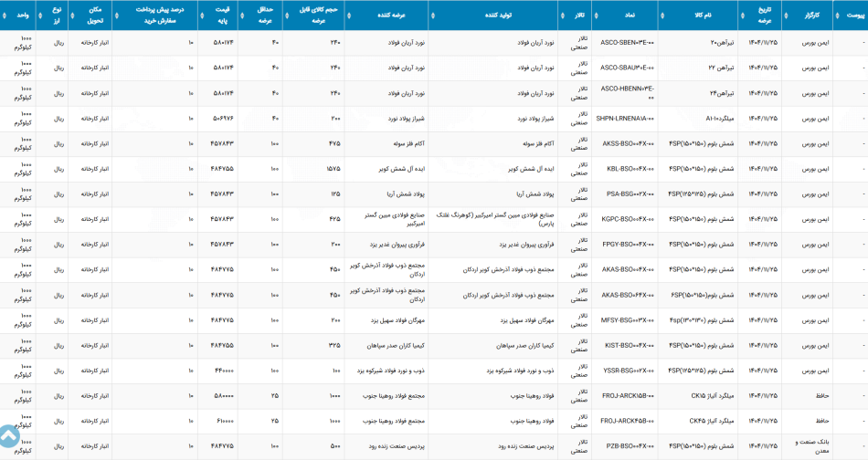Screen dimensions: 868x460
Task: Click the درصد پیش پرداخت سفارش خرید header
Action: point(155,16)
